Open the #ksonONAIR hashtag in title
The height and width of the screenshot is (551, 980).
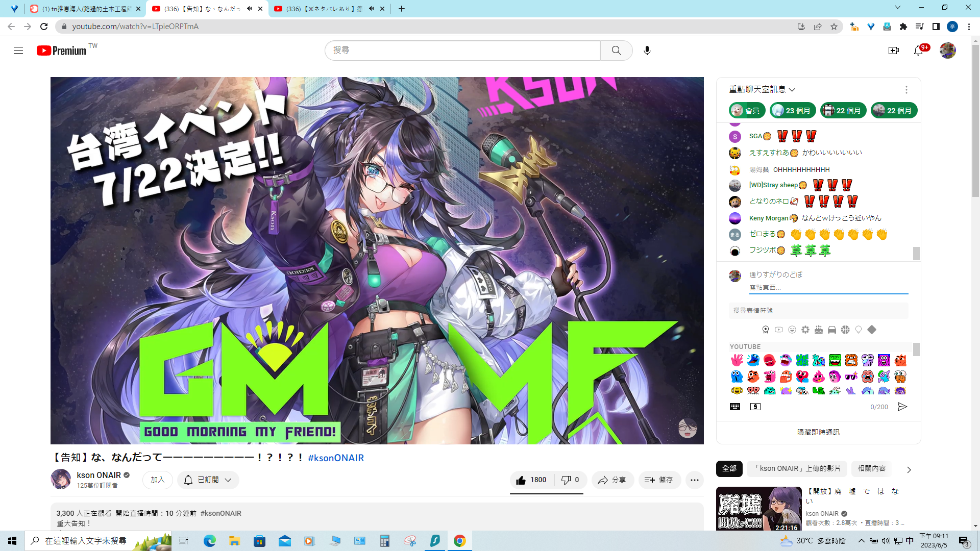point(336,458)
